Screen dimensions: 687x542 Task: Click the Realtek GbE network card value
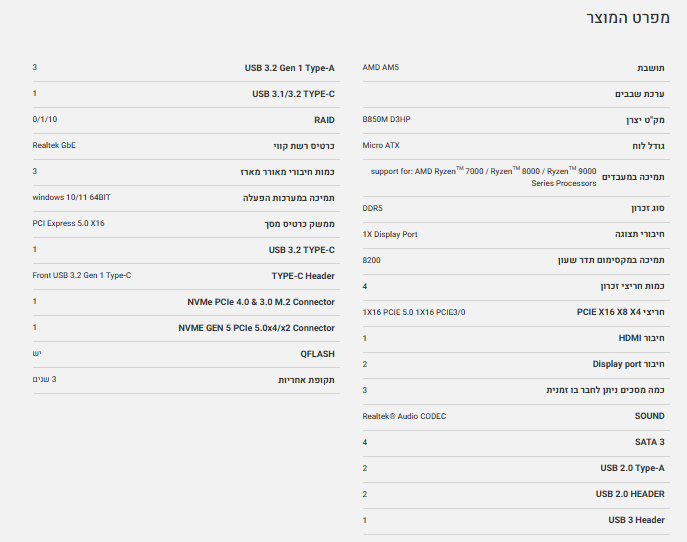pos(54,145)
